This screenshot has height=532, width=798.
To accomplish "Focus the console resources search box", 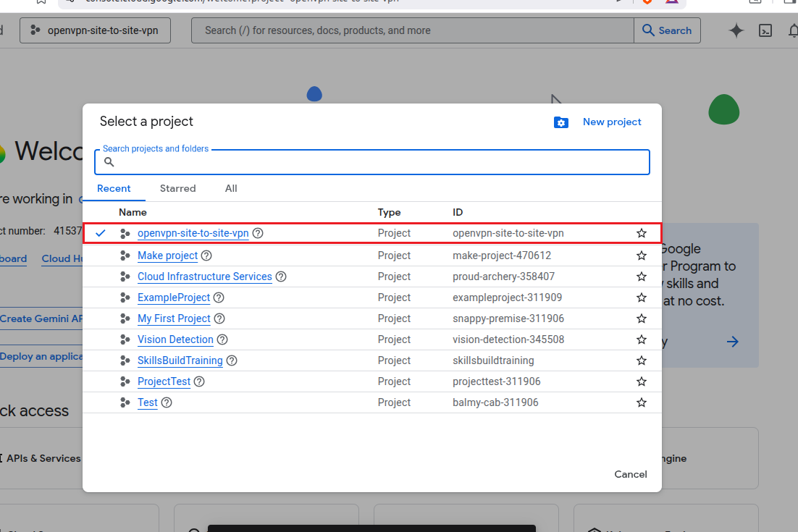I will point(413,30).
